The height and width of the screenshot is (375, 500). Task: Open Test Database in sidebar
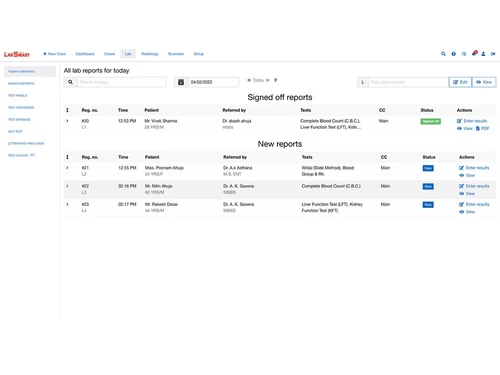point(19,119)
